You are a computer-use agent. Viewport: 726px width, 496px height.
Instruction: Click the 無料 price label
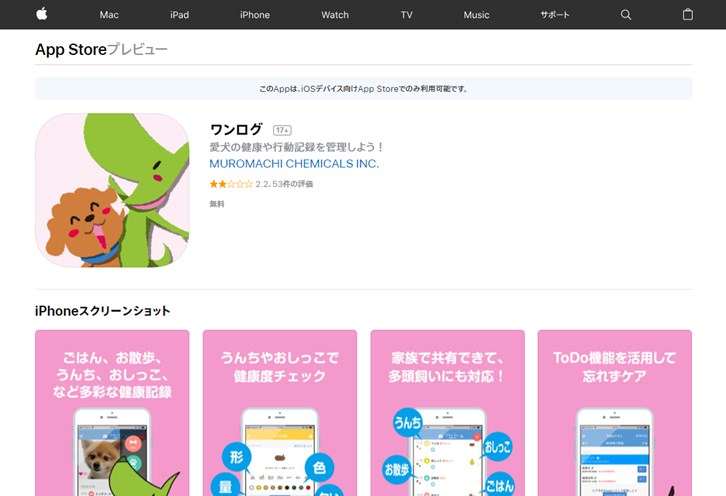tap(217, 204)
